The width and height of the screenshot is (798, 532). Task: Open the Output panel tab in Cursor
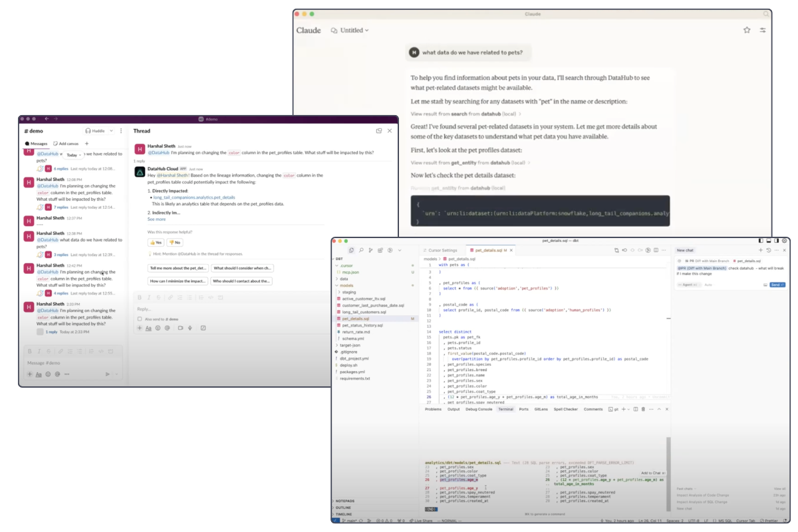(454, 409)
